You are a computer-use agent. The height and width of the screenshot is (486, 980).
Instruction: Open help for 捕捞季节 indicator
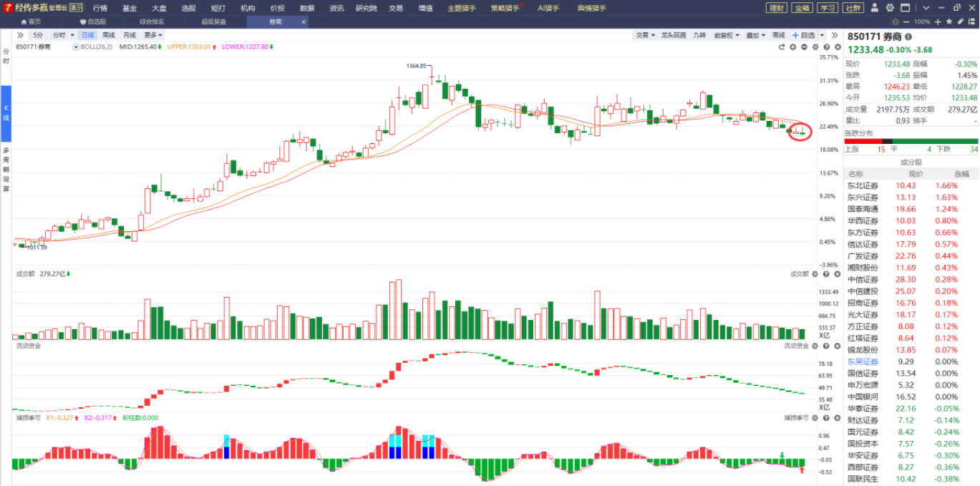(x=825, y=417)
